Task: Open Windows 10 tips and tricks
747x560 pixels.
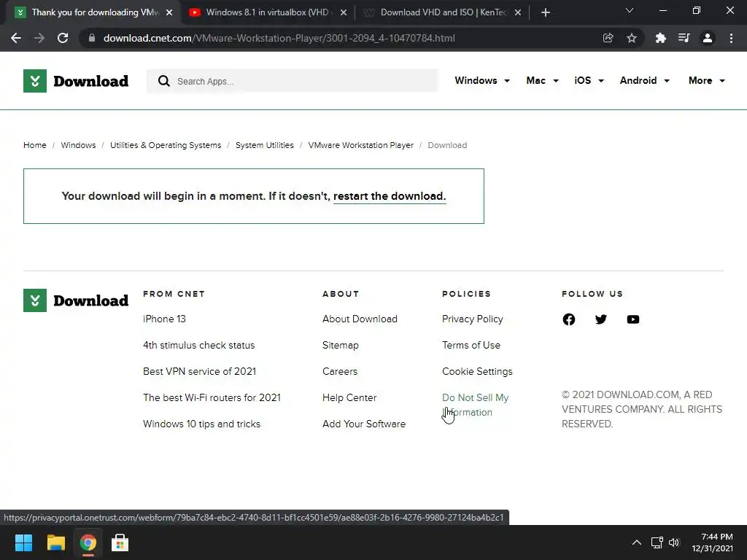Action: [201, 424]
